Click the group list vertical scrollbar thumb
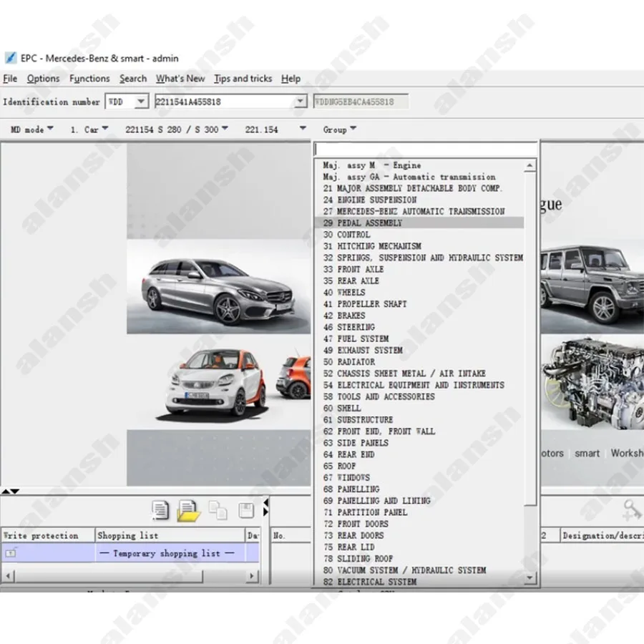The height and width of the screenshot is (644, 644). click(530, 339)
